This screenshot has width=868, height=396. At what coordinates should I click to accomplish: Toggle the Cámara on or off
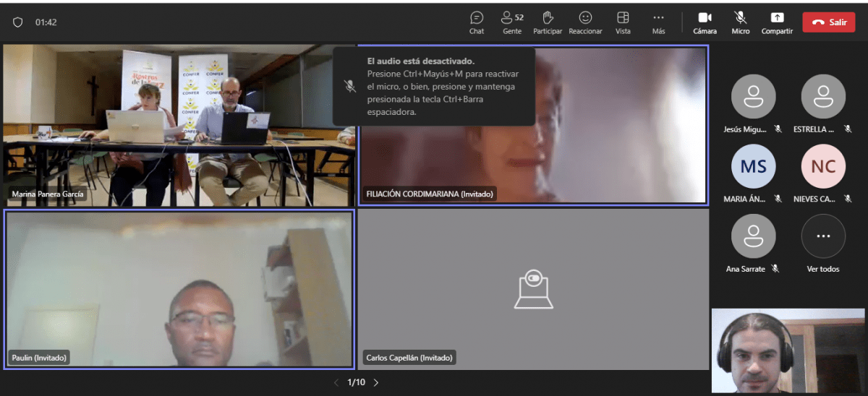(x=705, y=22)
